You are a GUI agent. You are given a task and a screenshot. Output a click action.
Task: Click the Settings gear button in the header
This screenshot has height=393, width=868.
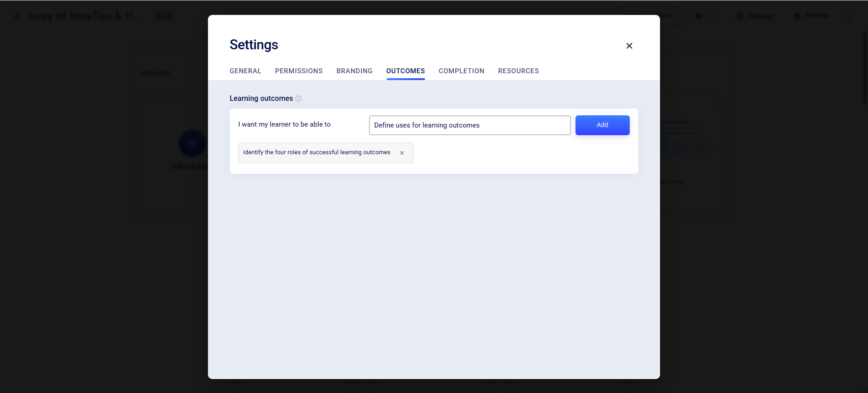755,16
